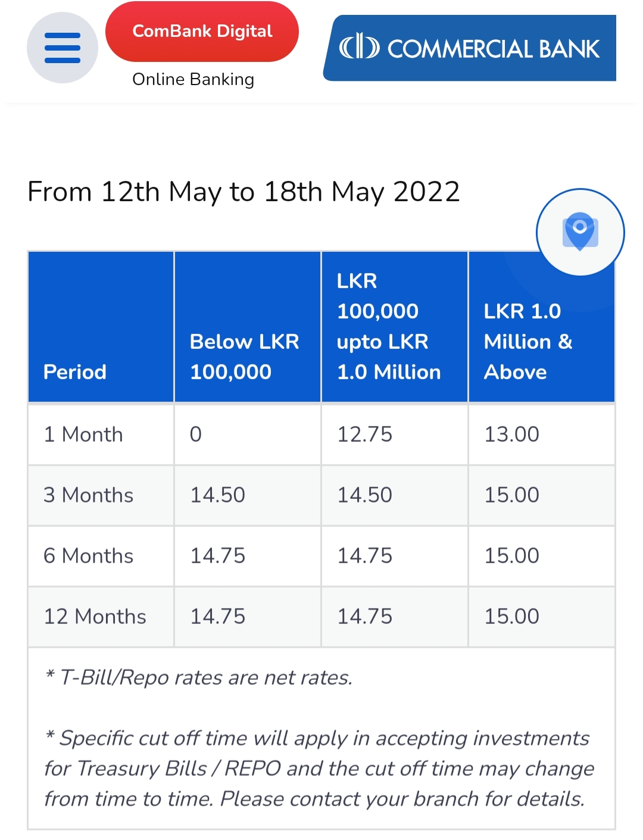Click the Commercial Bank logo
The image size is (643, 840).
coord(470,48)
